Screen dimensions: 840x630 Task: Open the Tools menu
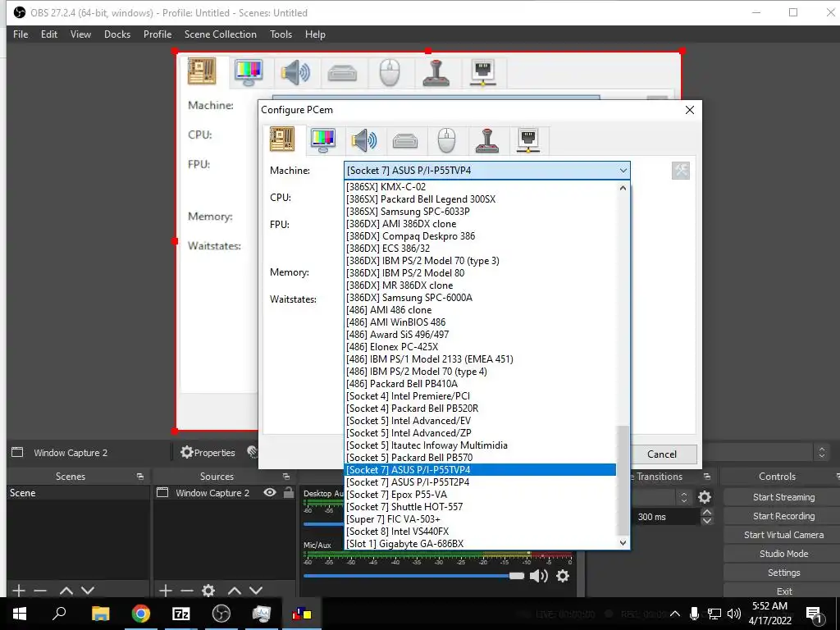(281, 34)
